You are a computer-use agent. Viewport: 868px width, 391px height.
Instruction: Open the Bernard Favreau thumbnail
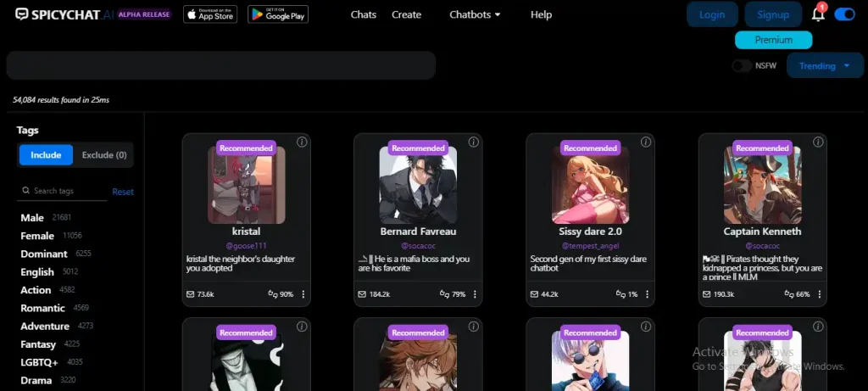[418, 185]
